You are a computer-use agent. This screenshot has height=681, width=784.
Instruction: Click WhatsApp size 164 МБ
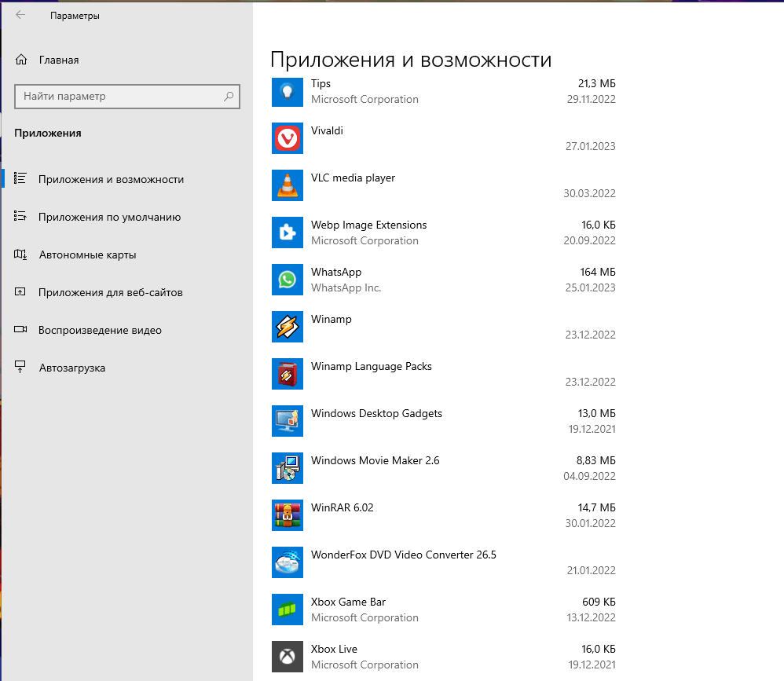(x=598, y=272)
